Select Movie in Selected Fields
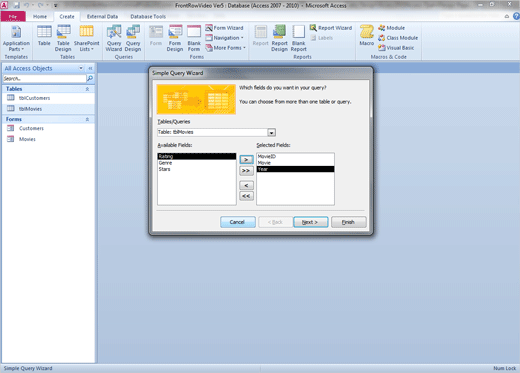This screenshot has height=373, width=520. (295, 163)
